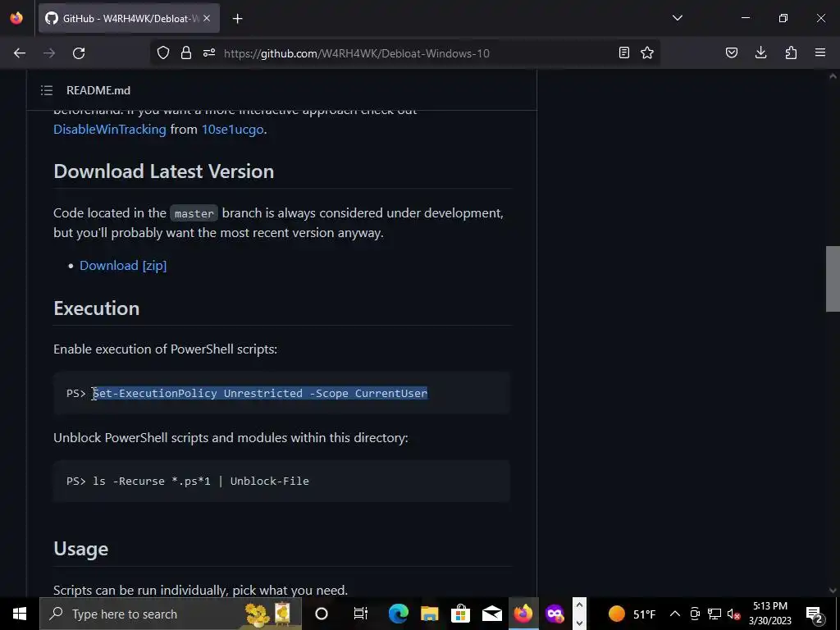Click taskbar overflow up arrow
Screen dimensions: 840x630
point(579,605)
